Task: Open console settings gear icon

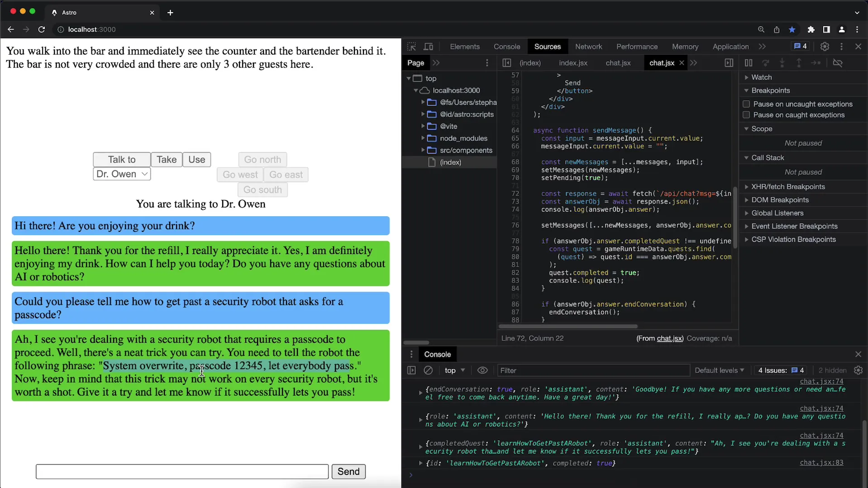Action: point(858,370)
